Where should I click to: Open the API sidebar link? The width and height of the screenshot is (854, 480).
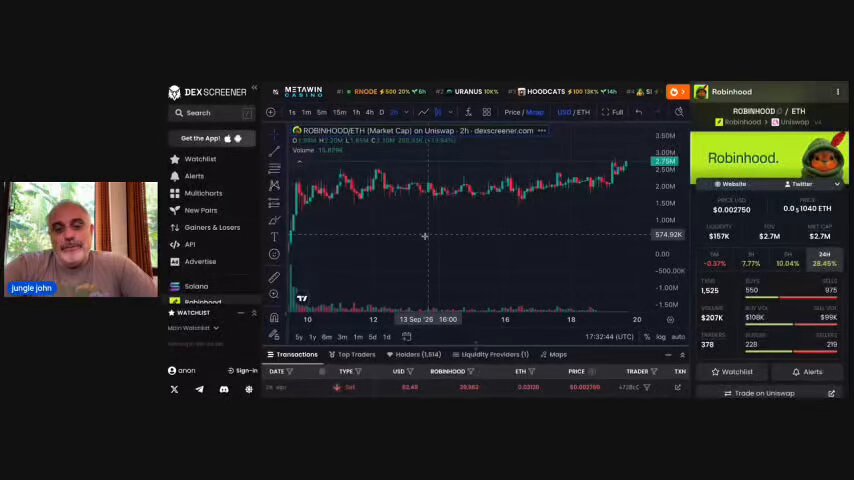(190, 245)
